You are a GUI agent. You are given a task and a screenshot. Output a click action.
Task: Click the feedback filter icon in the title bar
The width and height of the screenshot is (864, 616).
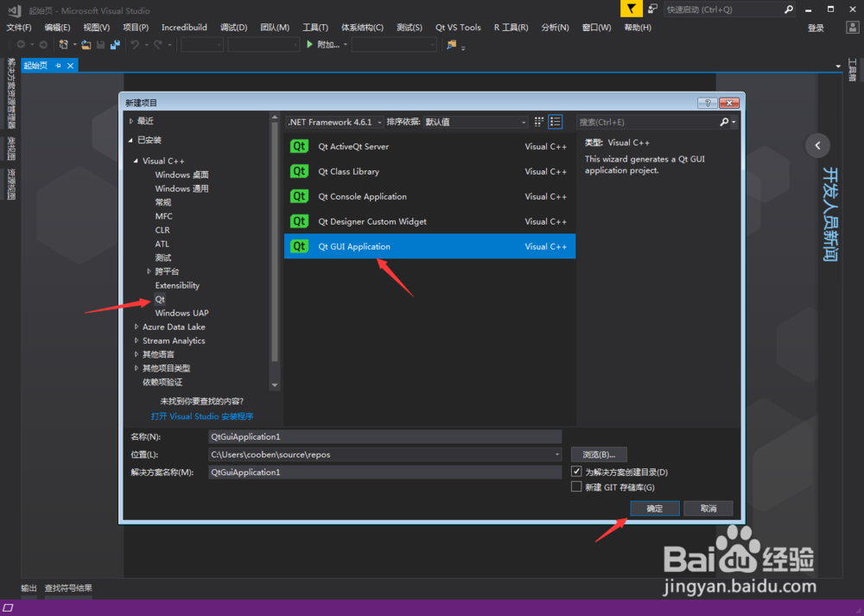click(631, 10)
